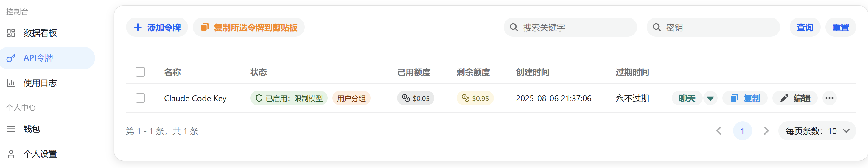The height and width of the screenshot is (168, 868).
Task: Select the Claude Code Key row checkbox
Action: coord(140,98)
